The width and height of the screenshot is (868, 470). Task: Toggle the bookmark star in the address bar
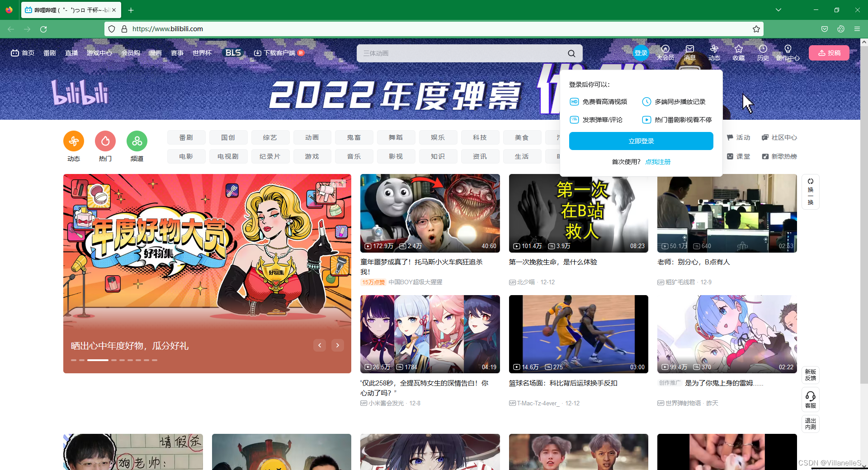pyautogui.click(x=756, y=29)
